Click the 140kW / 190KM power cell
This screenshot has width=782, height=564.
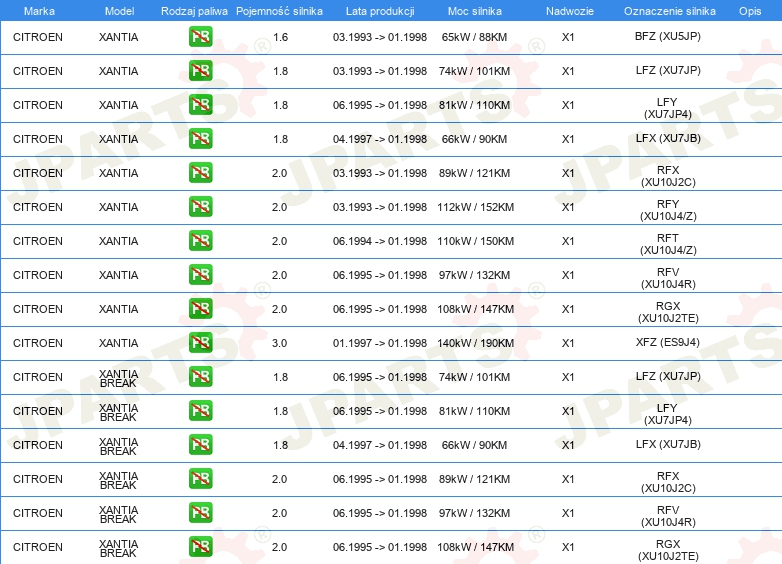(x=475, y=343)
